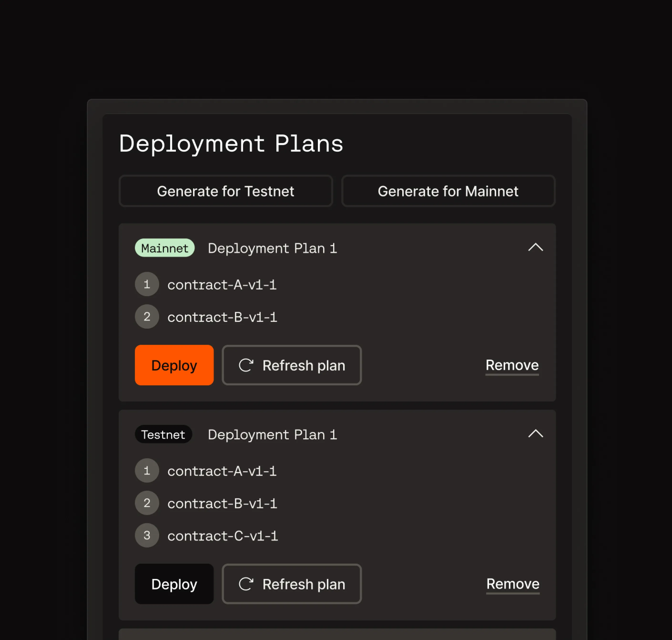Click step 2 badge in Mainnet plan
The width and height of the screenshot is (672, 640).
(147, 317)
